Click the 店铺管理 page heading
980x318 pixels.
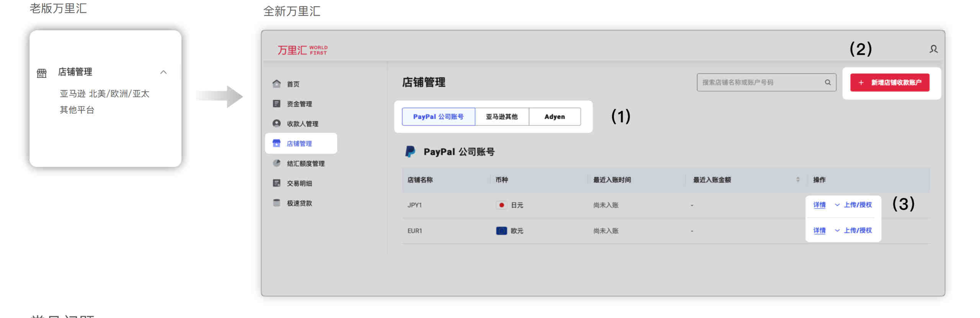pyautogui.click(x=424, y=82)
